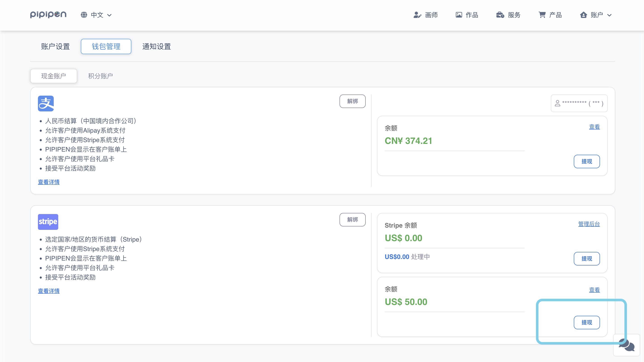
Task: Click the pipipen logo
Action: (x=48, y=15)
